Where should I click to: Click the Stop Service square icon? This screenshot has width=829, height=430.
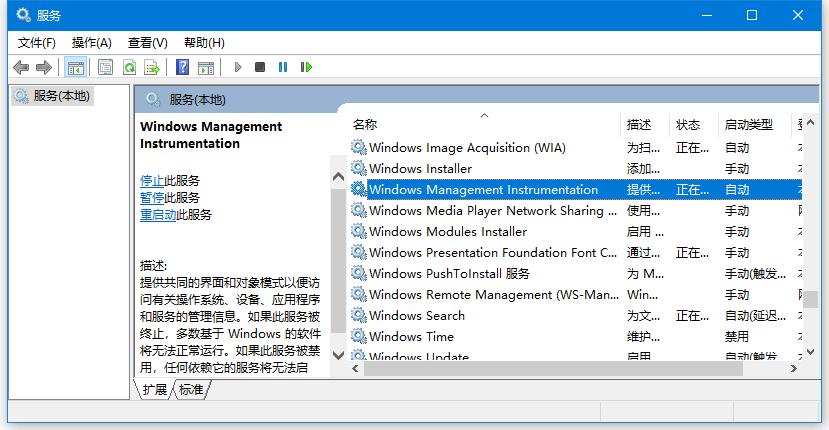[260, 67]
